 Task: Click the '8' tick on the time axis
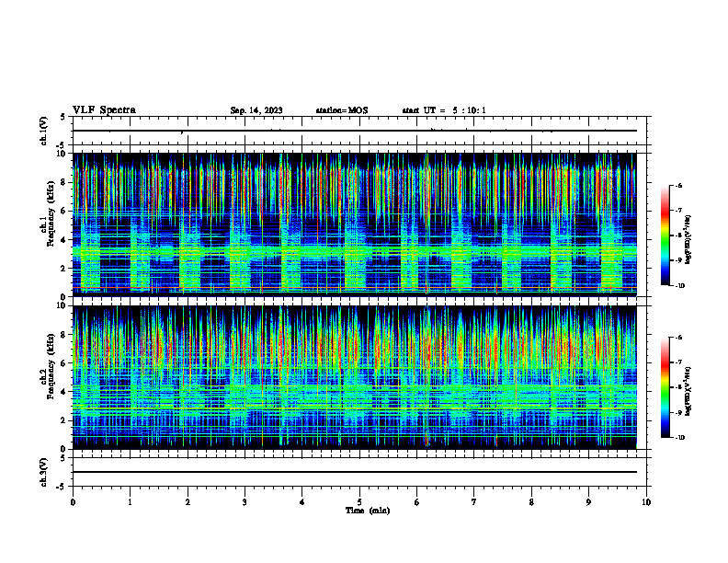(531, 502)
